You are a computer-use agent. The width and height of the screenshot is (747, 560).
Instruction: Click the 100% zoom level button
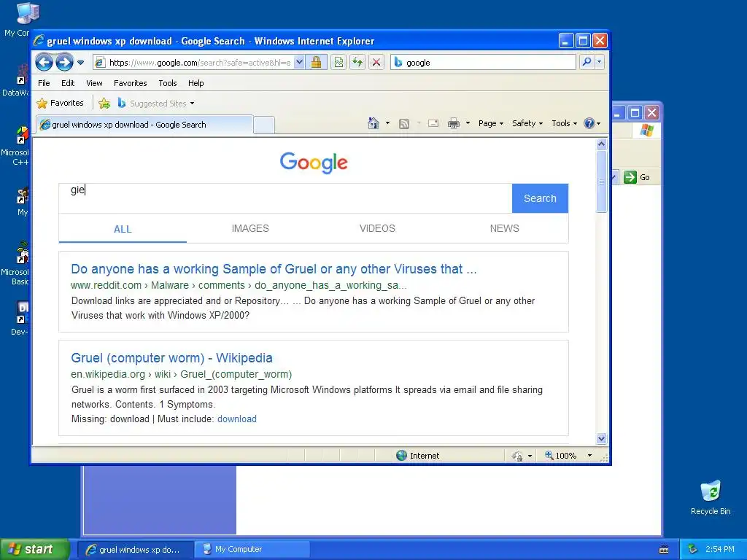pos(561,456)
